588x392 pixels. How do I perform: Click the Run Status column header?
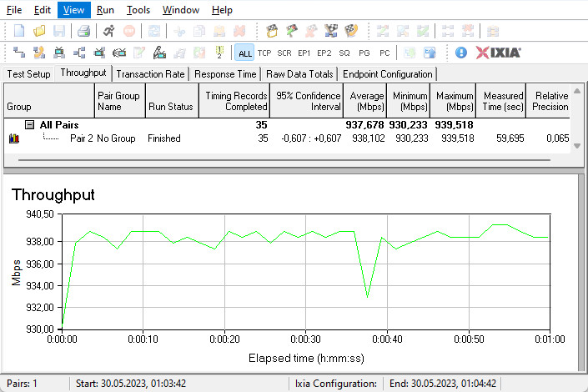pos(172,101)
